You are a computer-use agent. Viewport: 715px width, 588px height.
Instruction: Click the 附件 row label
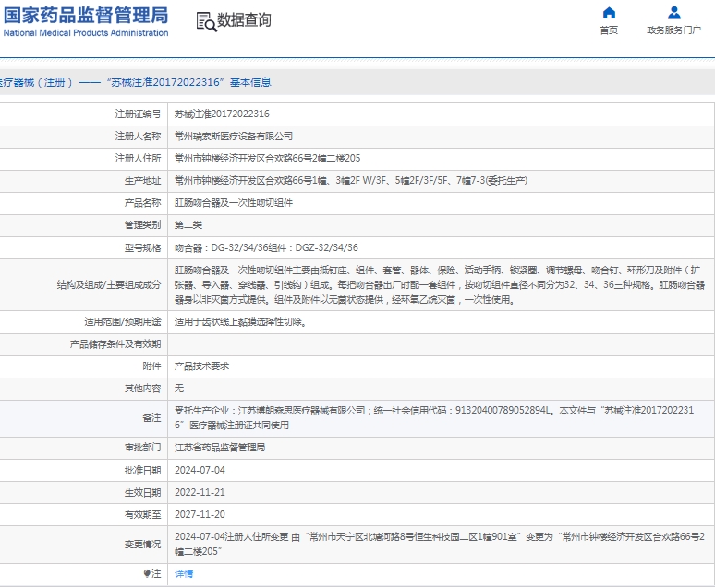(151, 366)
